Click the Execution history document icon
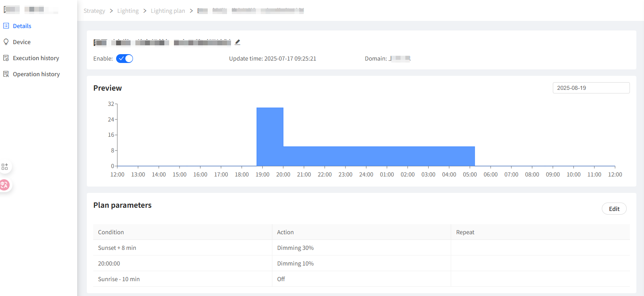644x296 pixels. coord(6,58)
